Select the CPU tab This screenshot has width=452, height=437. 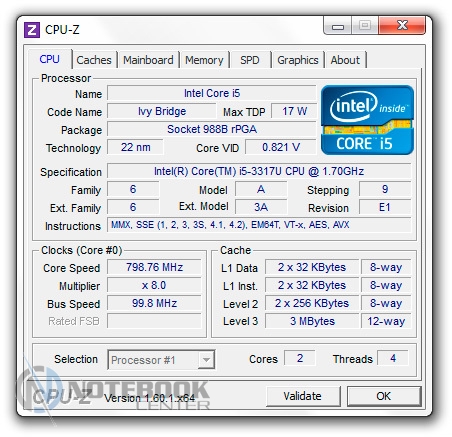(x=49, y=59)
